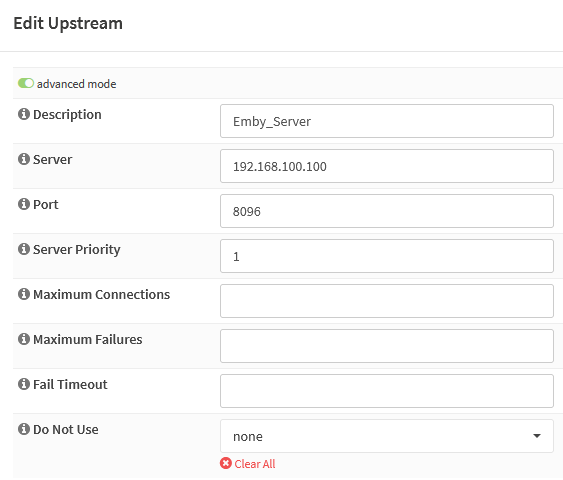This screenshot has height=480, width=563.
Task: Focus the Server IP address field
Action: [x=387, y=166]
